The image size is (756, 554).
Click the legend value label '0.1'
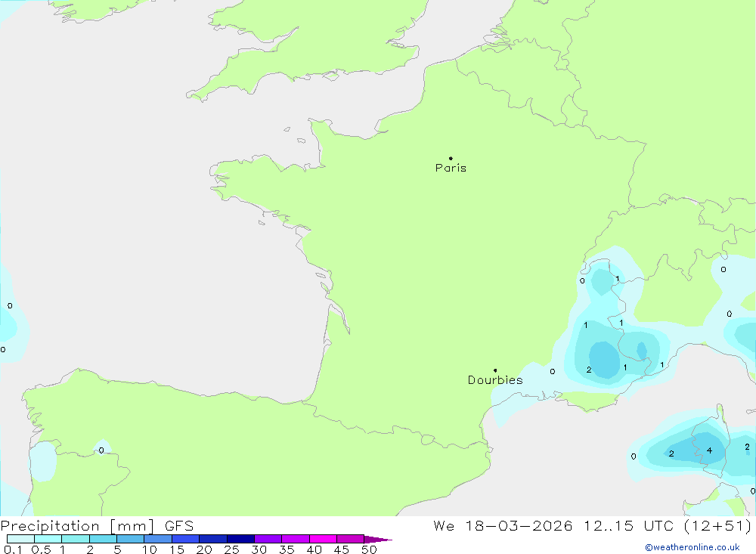coord(13,549)
